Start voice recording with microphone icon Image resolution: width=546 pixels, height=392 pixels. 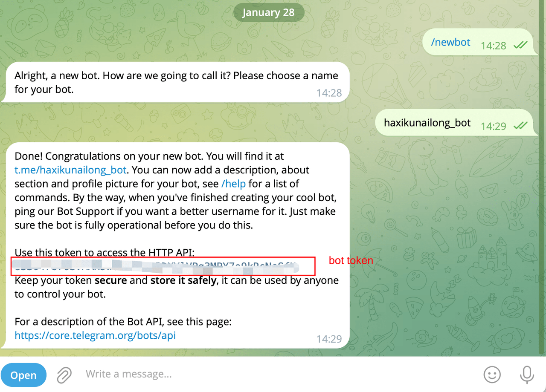(x=527, y=375)
